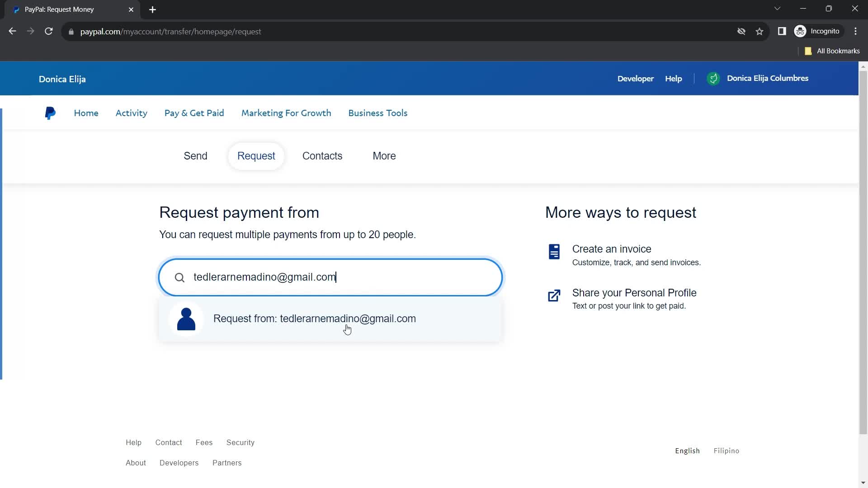Image resolution: width=868 pixels, height=488 pixels.
Task: Click the request email input field
Action: pyautogui.click(x=330, y=277)
